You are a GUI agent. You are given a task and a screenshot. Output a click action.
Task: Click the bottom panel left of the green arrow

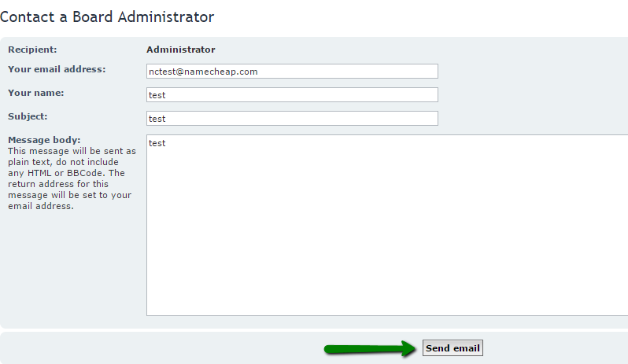click(161, 348)
